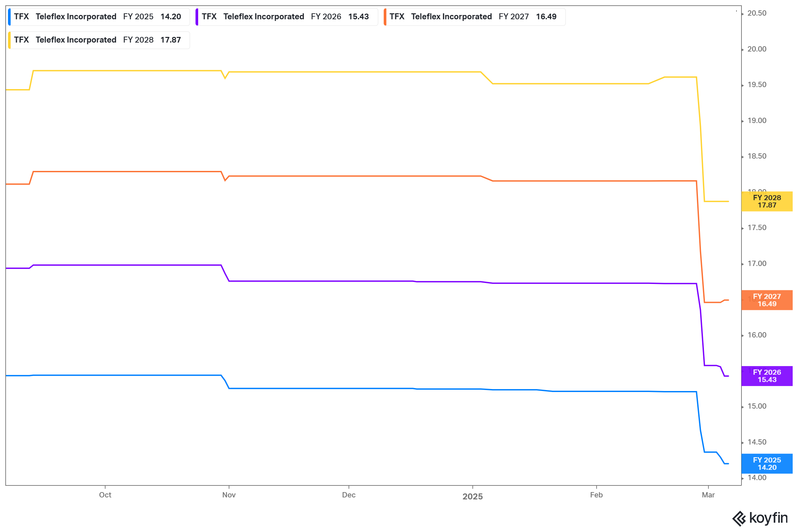Click the yellow FY 2028 17.87 axis tag

tap(767, 201)
